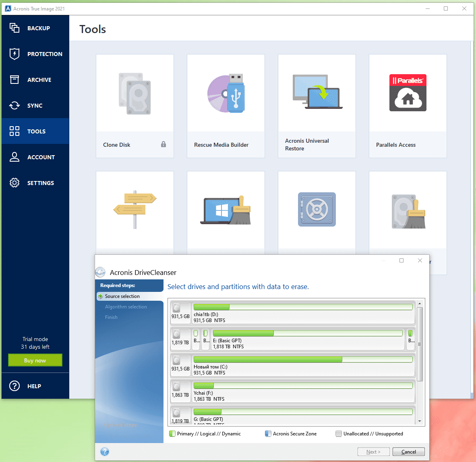The height and width of the screenshot is (462, 476).
Task: Click the Primary // Logical // Dynamic legend swatch
Action: coord(172,434)
